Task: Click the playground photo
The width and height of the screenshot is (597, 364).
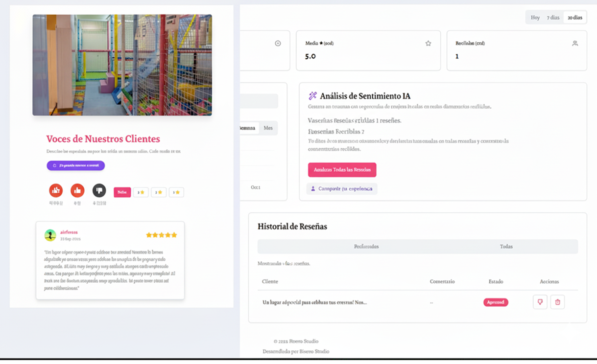Action: pos(122,65)
